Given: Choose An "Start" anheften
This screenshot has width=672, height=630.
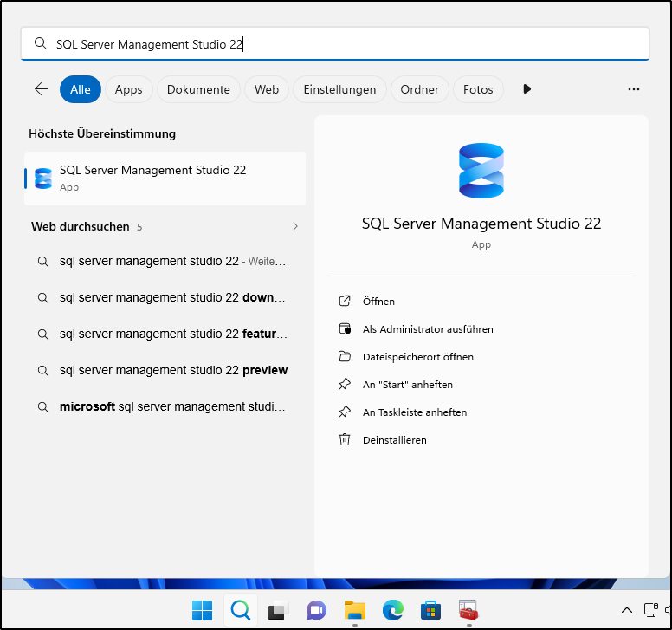Looking at the screenshot, I should point(408,385).
